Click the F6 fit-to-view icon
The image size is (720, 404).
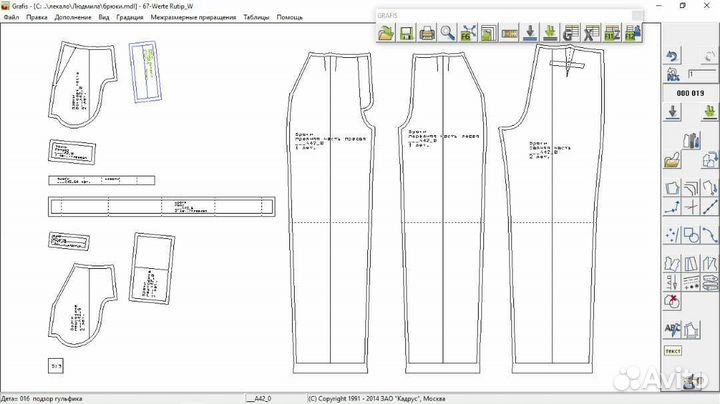tap(468, 33)
